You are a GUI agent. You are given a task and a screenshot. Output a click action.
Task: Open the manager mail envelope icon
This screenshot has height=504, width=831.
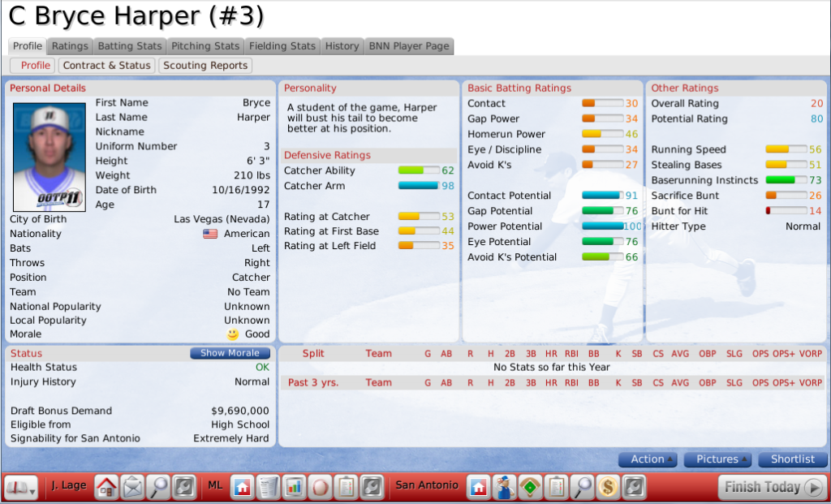(132, 487)
